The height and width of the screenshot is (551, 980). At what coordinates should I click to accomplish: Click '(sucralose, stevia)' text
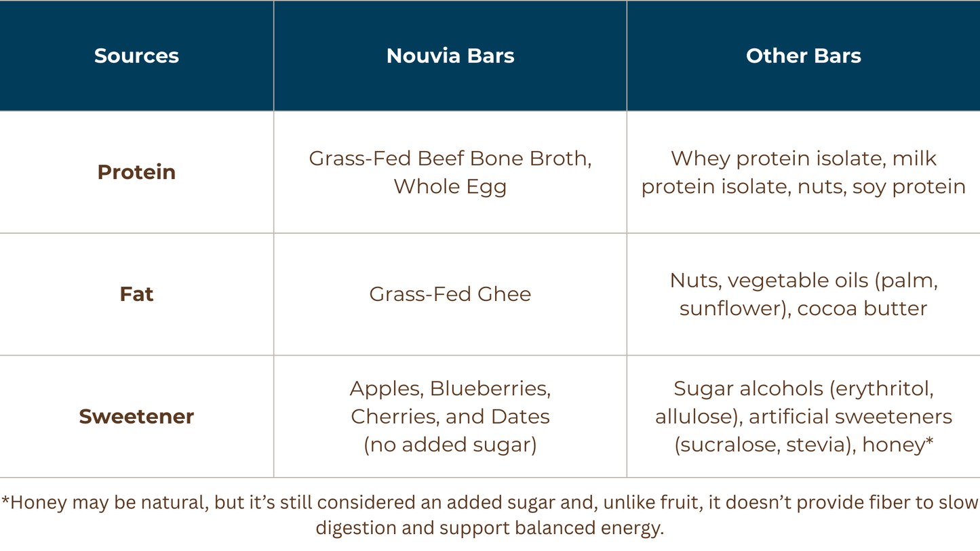(762, 445)
